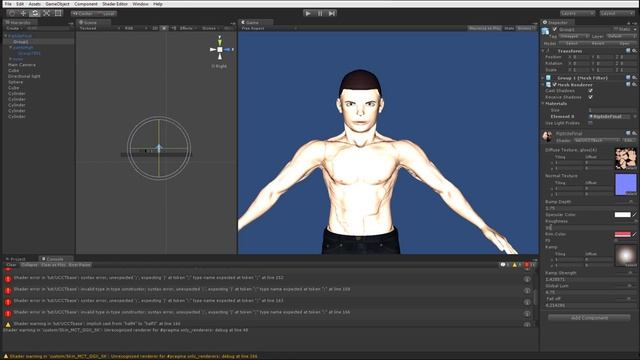Viewport: 640px width, 360px height.
Task: Open Transform component gear settings
Action: pyautogui.click(x=634, y=51)
